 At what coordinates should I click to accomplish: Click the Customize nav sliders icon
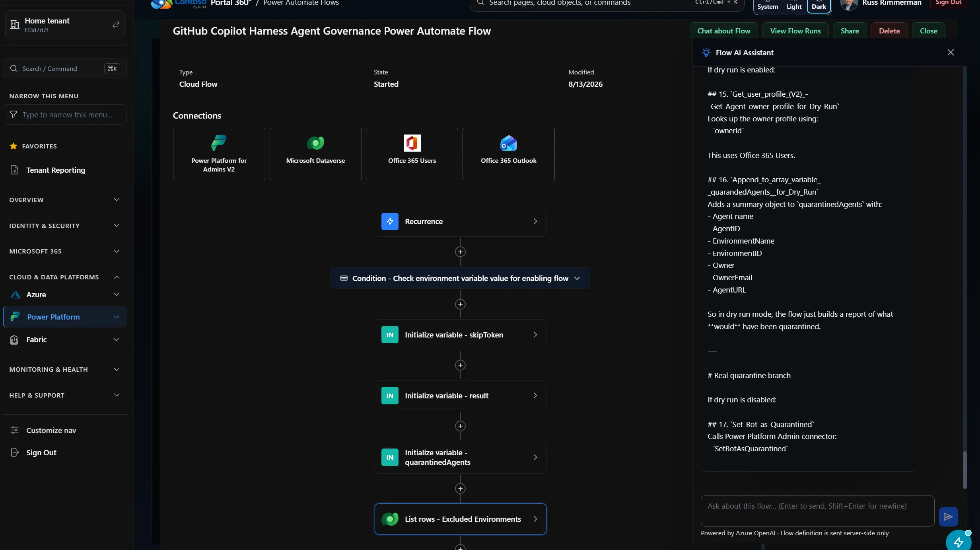coord(14,430)
